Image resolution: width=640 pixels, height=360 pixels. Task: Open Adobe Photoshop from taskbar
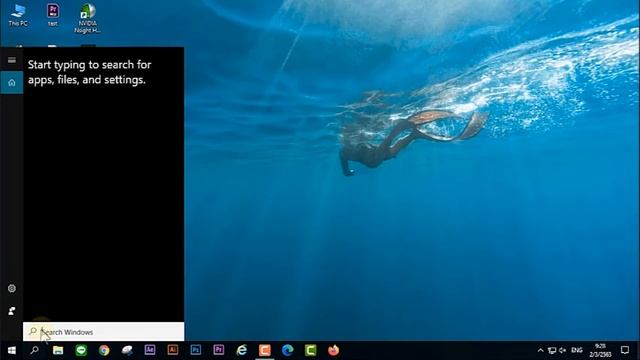pyautogui.click(x=196, y=350)
